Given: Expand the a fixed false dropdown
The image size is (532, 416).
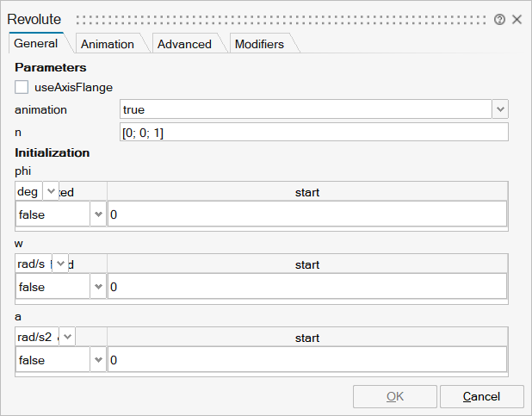Looking at the screenshot, I should tap(97, 359).
